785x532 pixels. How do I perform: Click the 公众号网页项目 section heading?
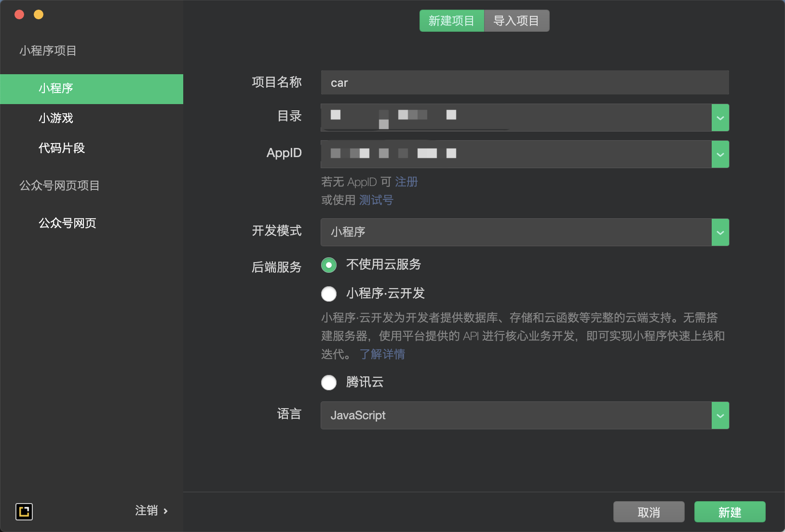point(59,186)
